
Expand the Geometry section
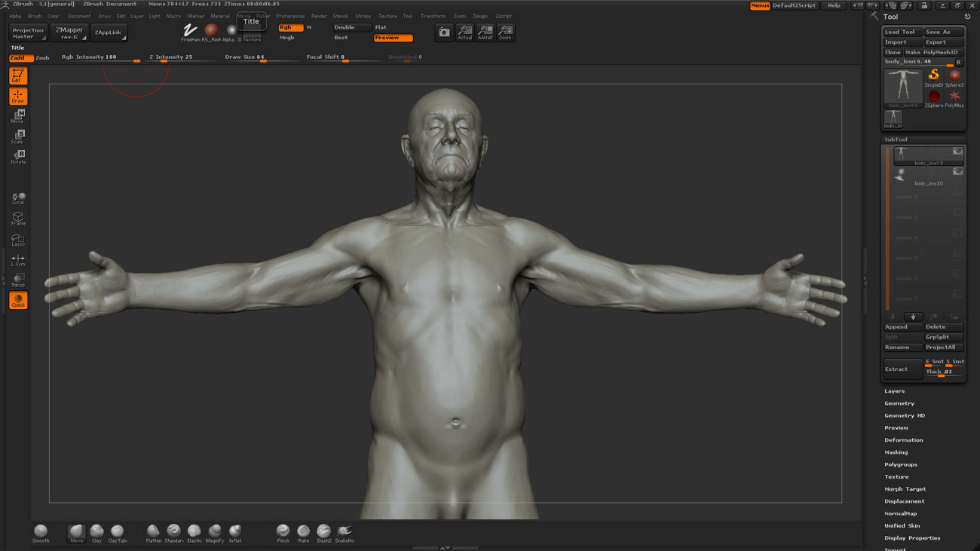tap(899, 403)
